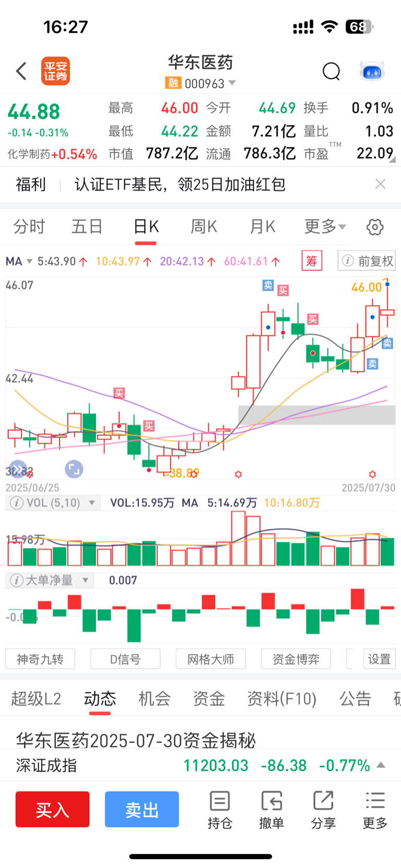Open the robot assistant icon
The height and width of the screenshot is (868, 401).
pos(372,71)
